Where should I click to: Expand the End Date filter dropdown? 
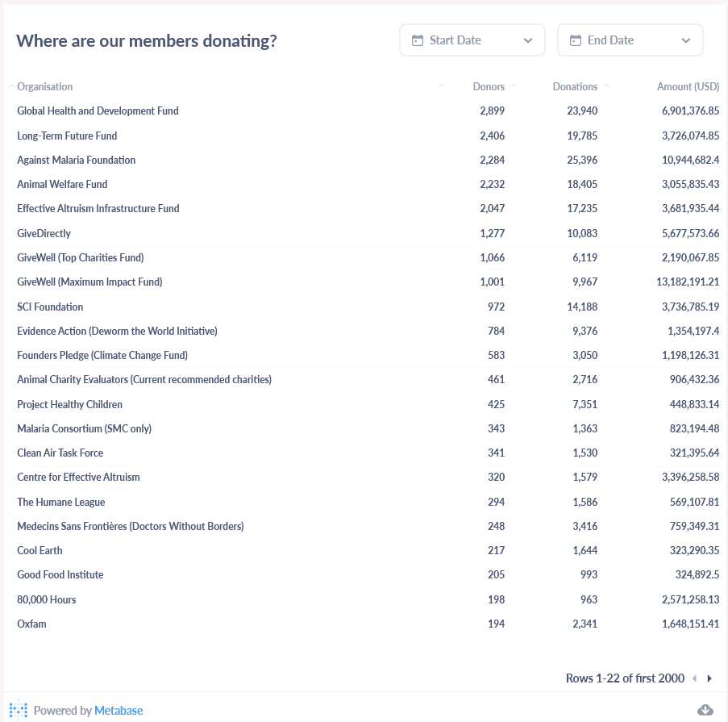685,39
